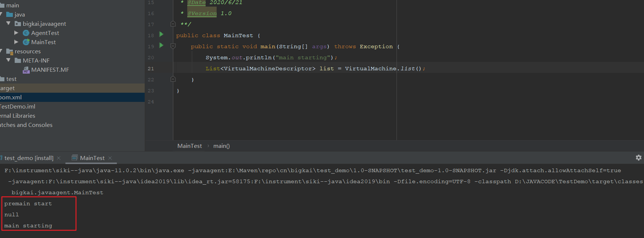Click the MainTest class name in code
This screenshot has height=238, width=644.
[238, 36]
